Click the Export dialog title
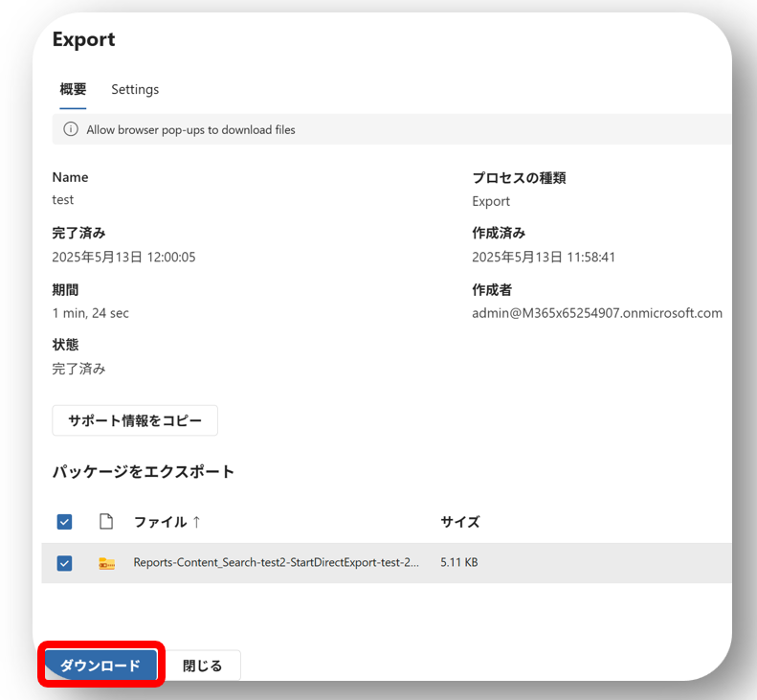This screenshot has height=700, width=757. click(83, 39)
